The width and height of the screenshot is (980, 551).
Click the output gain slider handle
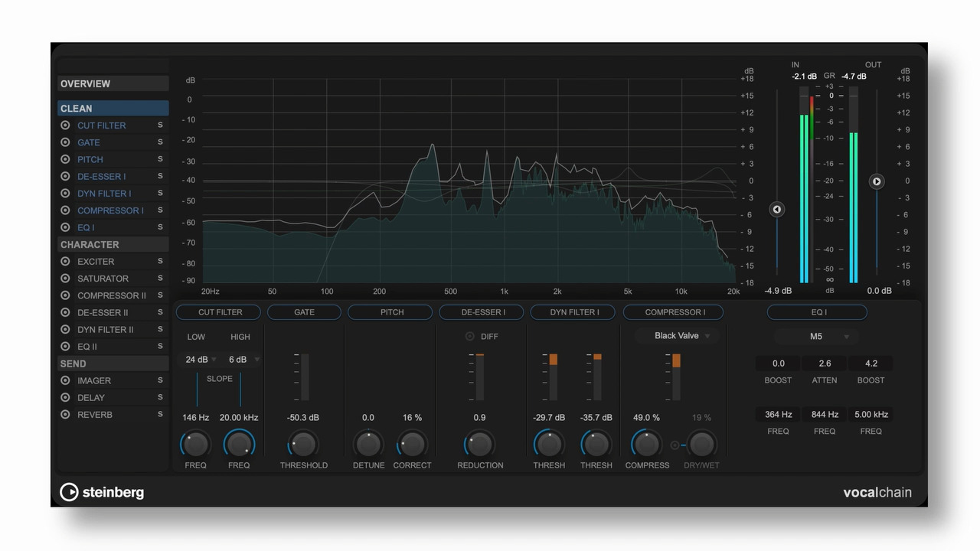(877, 181)
